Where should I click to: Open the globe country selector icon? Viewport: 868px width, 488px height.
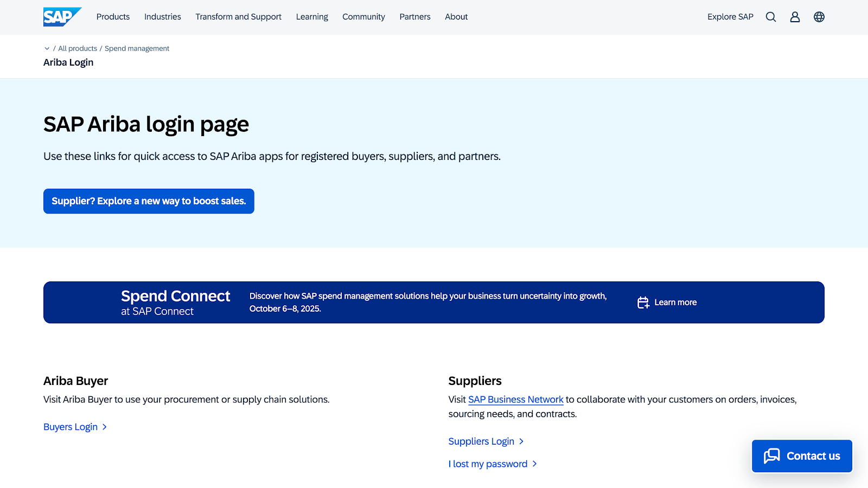coord(819,17)
